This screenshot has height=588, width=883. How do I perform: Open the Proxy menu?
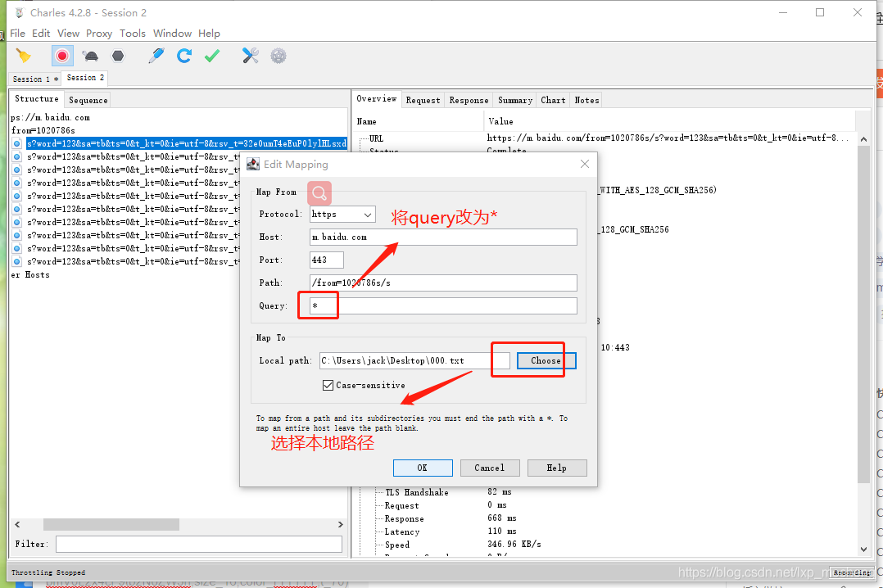point(99,34)
